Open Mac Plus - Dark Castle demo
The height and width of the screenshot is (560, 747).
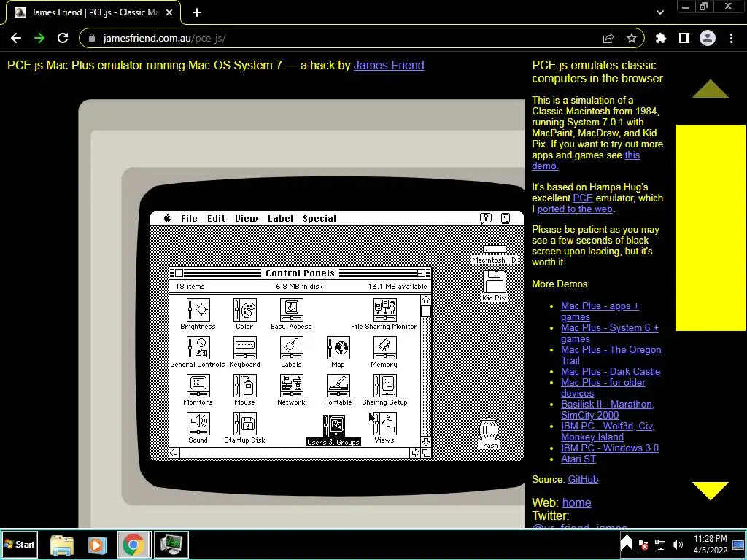[x=611, y=371]
